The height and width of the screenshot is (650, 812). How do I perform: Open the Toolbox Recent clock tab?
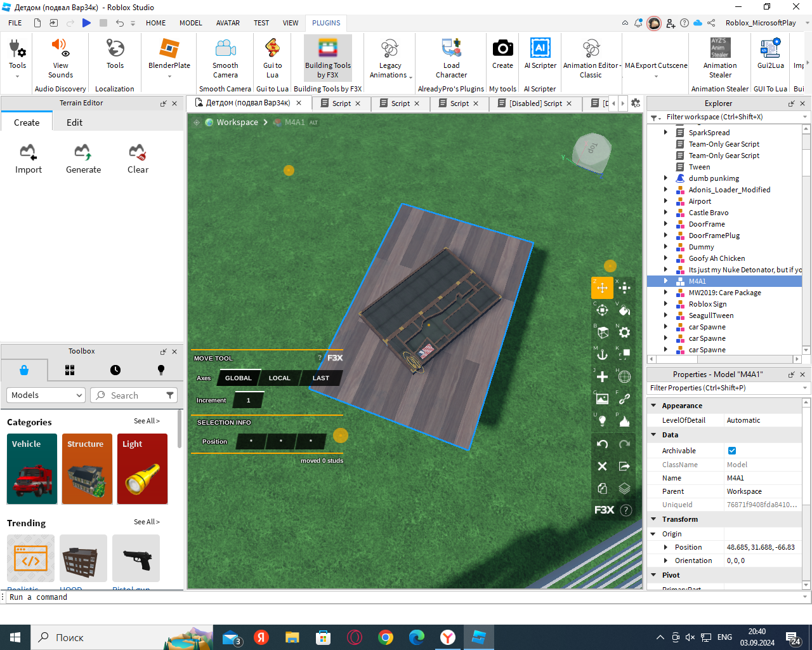[115, 370]
